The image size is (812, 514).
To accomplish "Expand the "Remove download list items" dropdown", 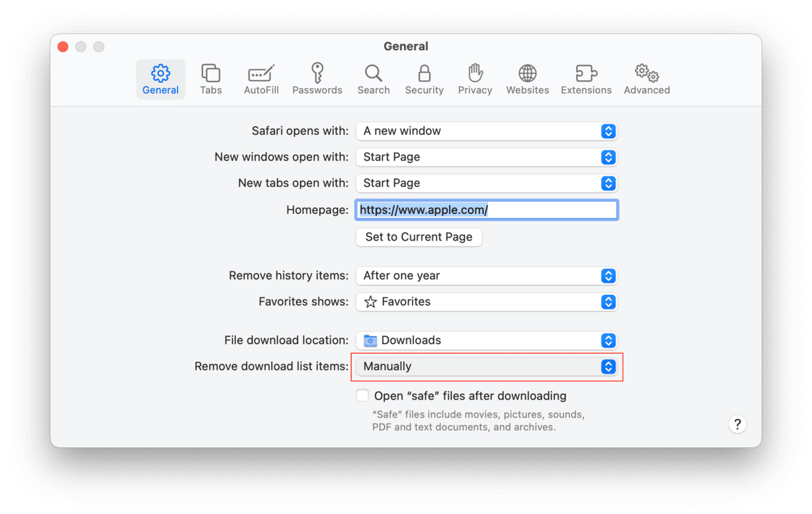I will [487, 366].
